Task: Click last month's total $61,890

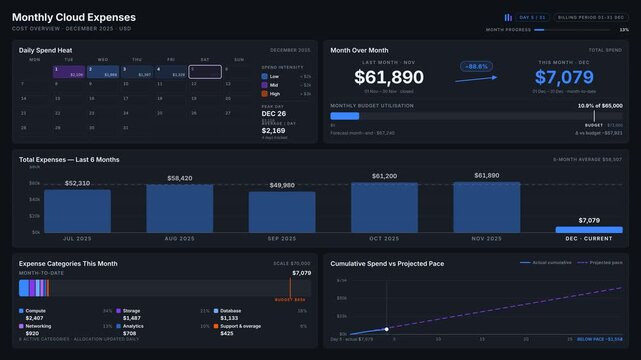Action: click(x=389, y=77)
